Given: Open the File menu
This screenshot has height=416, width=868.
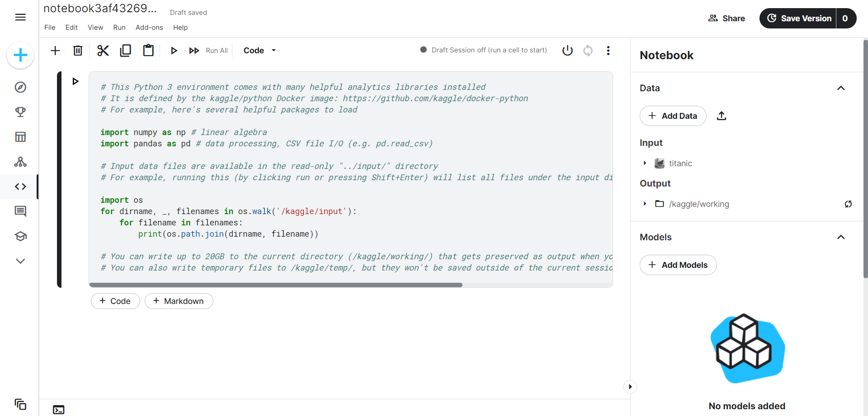Looking at the screenshot, I should point(50,28).
